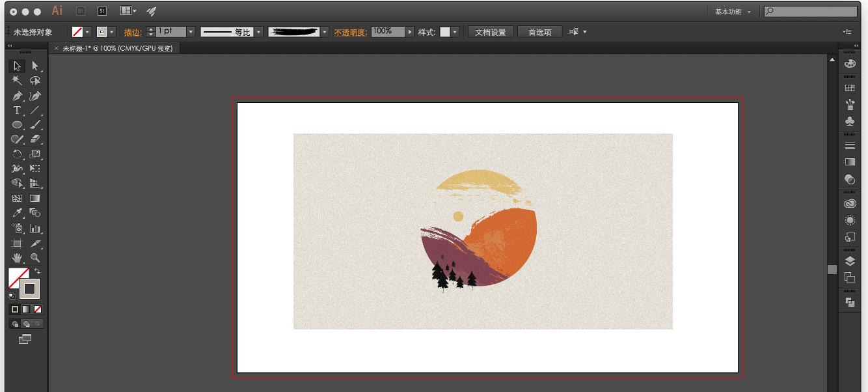Open the 等比 stroke profile dropdown
The image size is (868, 392).
click(258, 31)
